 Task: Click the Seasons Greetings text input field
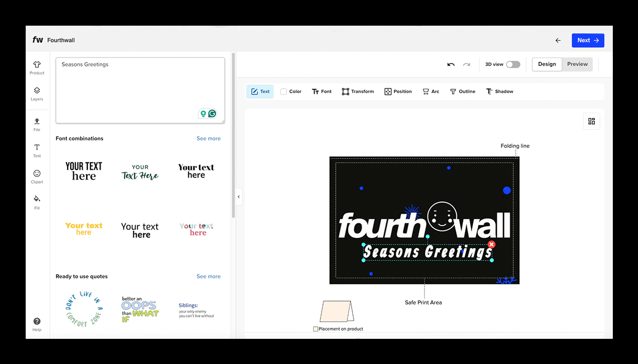pyautogui.click(x=140, y=90)
